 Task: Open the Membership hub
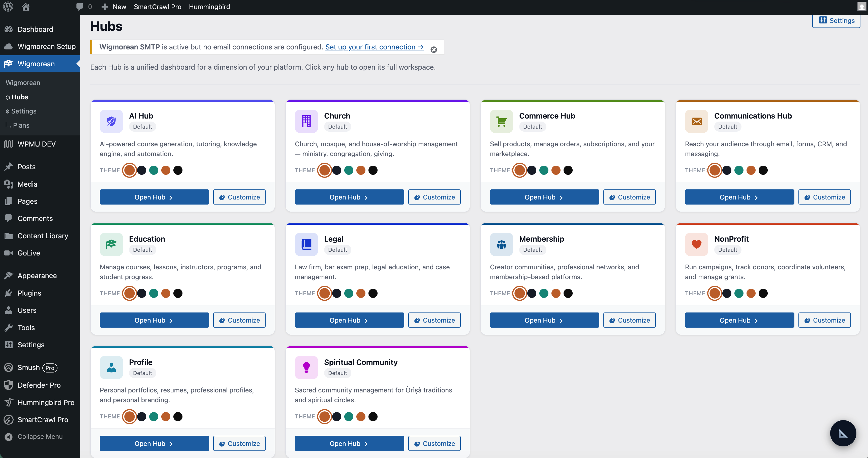545,320
